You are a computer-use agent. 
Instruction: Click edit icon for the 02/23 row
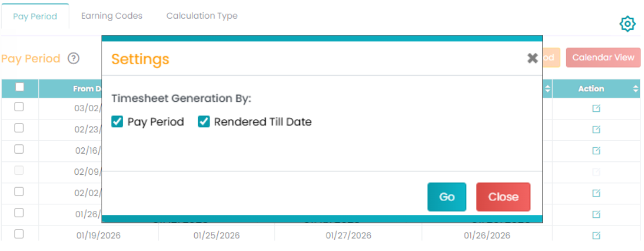click(596, 129)
